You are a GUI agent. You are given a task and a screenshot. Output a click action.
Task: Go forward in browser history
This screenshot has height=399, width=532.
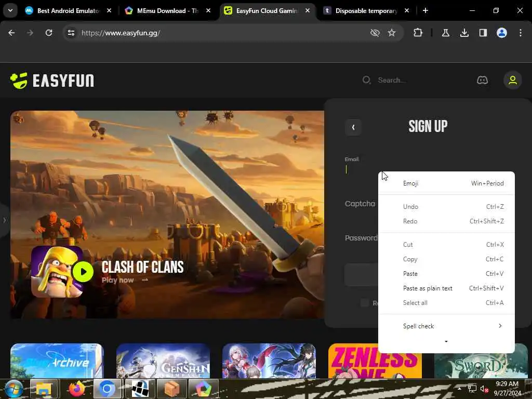pyautogui.click(x=30, y=33)
